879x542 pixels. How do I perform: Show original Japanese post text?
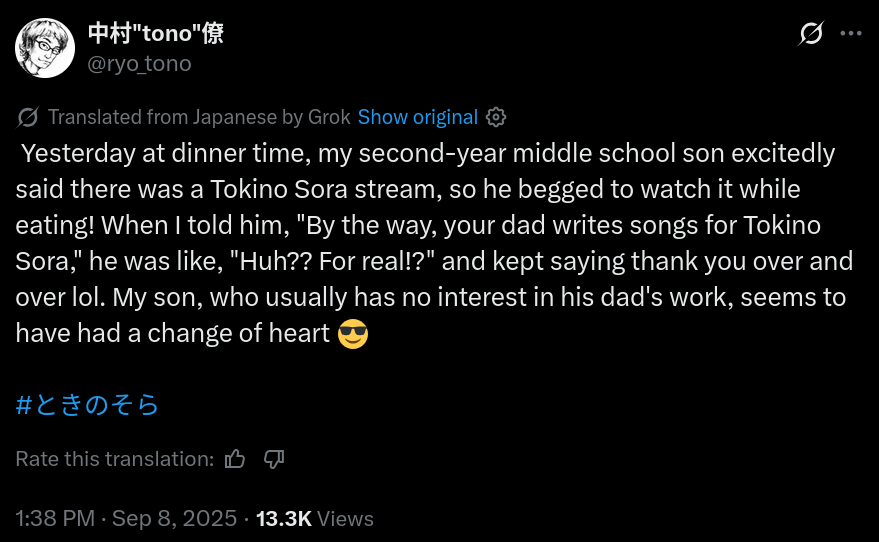[418, 117]
